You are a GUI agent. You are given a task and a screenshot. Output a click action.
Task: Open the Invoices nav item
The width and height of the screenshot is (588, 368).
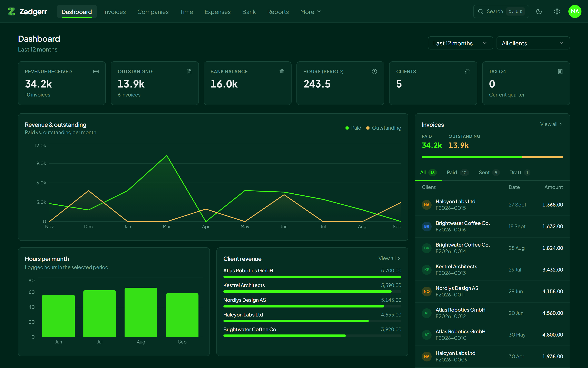coord(115,12)
